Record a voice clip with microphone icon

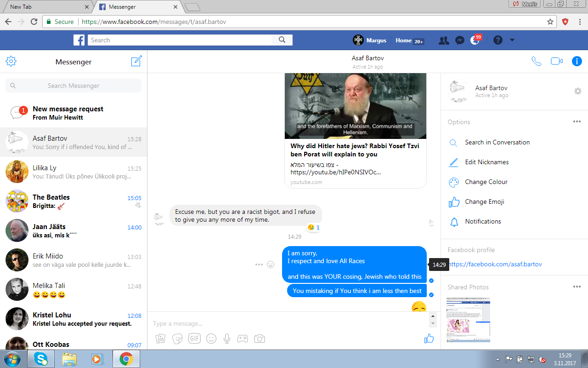point(226,339)
